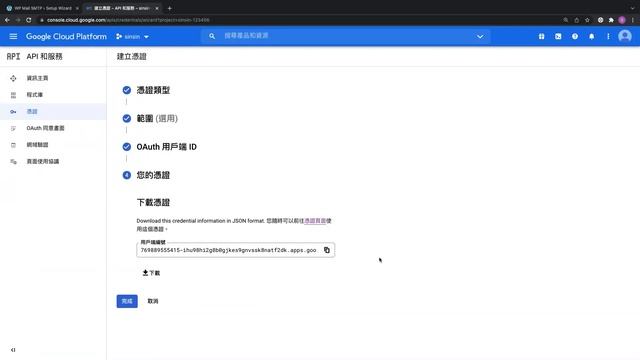Close the active API credentials tab

[x=157, y=8]
